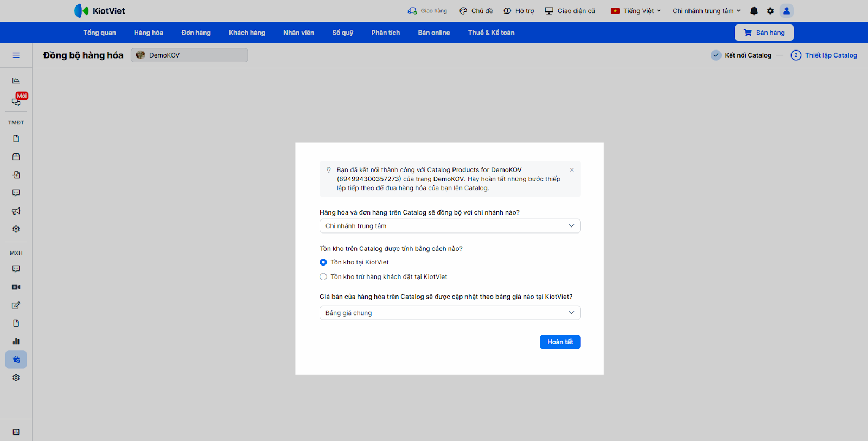The image size is (868, 441).
Task: Click the import-document arrow icon under TMĐT
Action: click(x=16, y=175)
